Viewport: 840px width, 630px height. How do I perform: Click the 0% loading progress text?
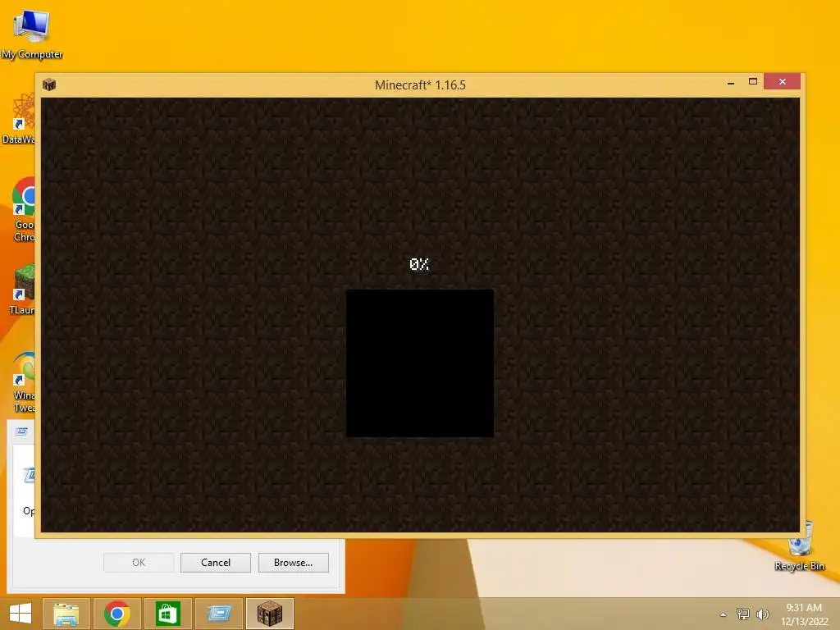coord(419,264)
